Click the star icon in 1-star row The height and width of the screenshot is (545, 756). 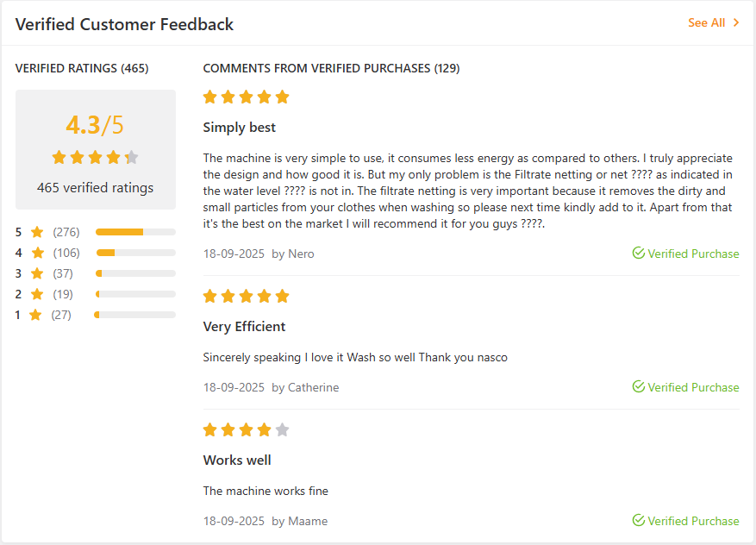pyautogui.click(x=35, y=315)
